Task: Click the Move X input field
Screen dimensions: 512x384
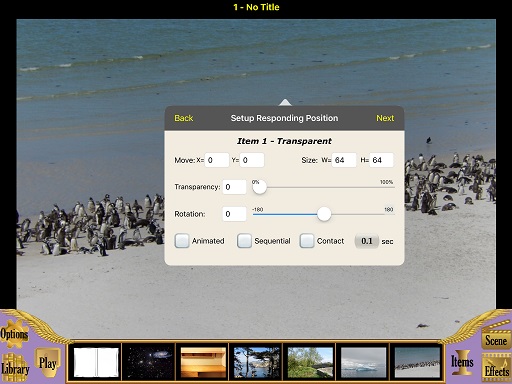Action: (217, 160)
